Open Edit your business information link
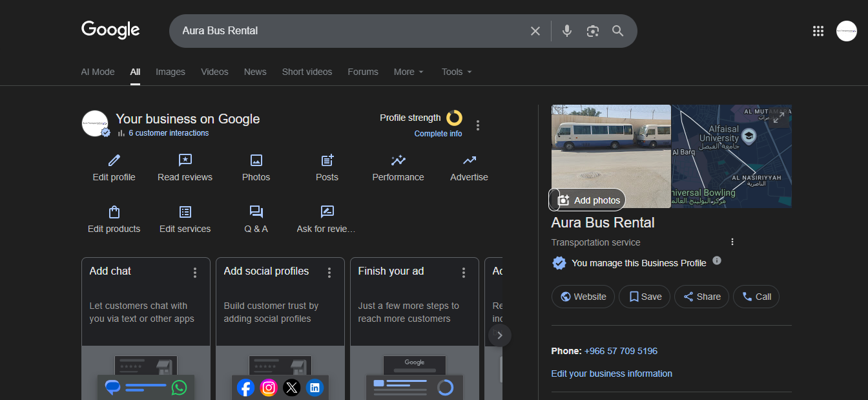868x400 pixels. (612, 374)
